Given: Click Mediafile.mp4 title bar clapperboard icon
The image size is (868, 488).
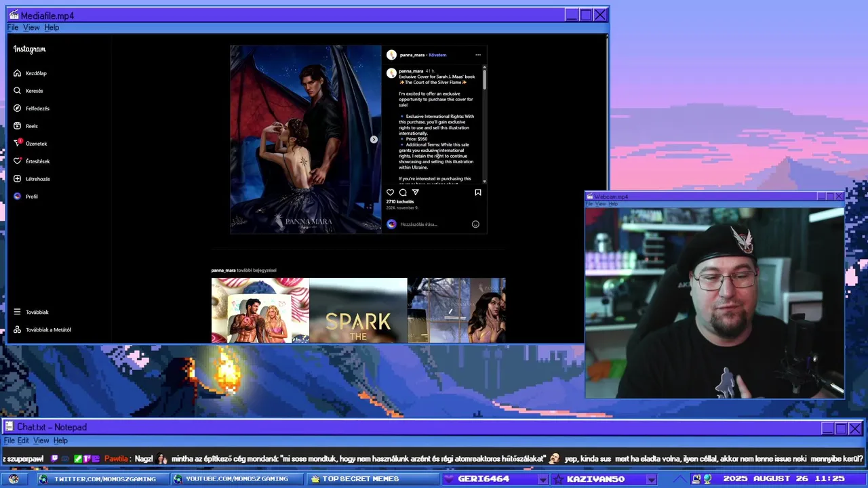Looking at the screenshot, I should [x=14, y=15].
